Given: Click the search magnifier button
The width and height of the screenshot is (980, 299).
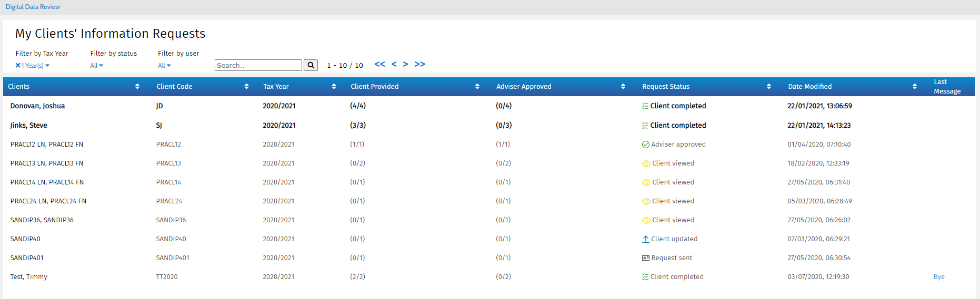Looking at the screenshot, I should coord(311,65).
